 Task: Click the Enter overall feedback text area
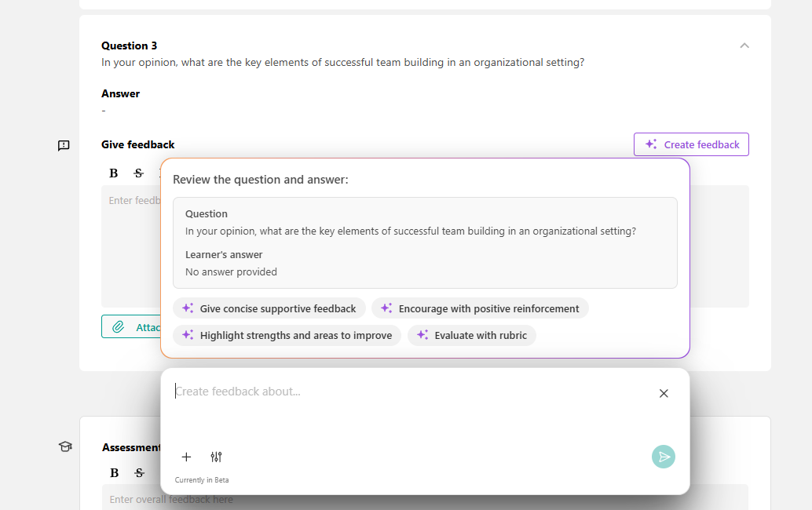pyautogui.click(x=425, y=497)
